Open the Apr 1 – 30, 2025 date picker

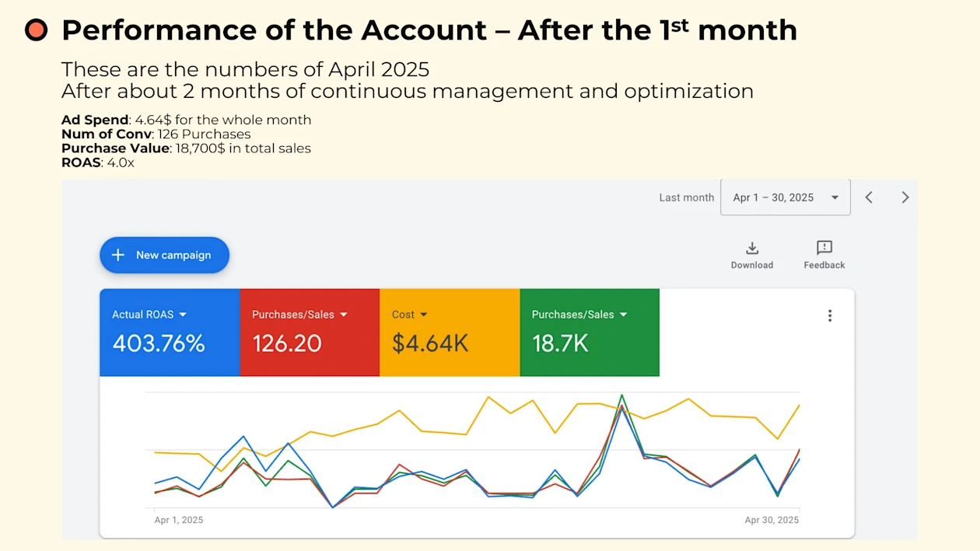(x=785, y=197)
